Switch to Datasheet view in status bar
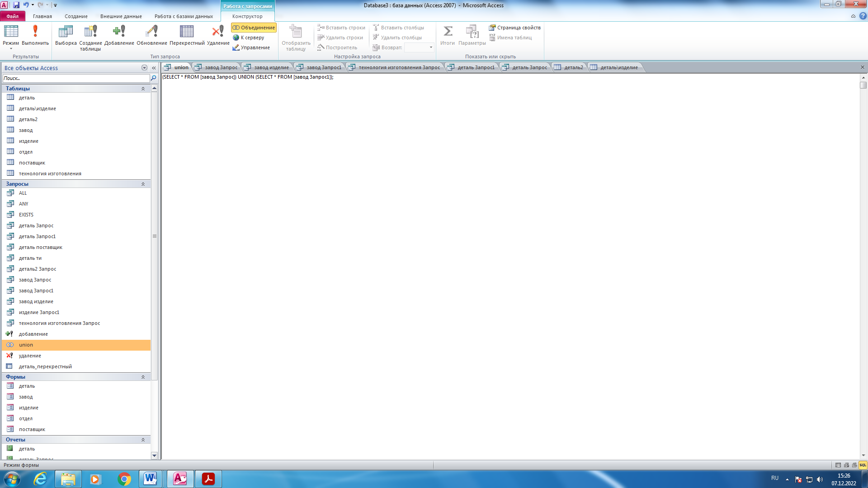This screenshot has width=868, height=488. point(838,465)
